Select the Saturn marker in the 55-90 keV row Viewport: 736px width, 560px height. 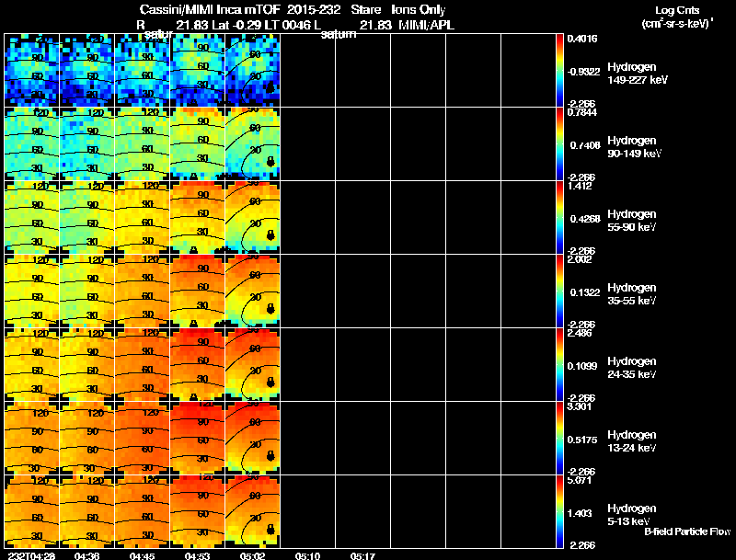pyautogui.click(x=270, y=235)
